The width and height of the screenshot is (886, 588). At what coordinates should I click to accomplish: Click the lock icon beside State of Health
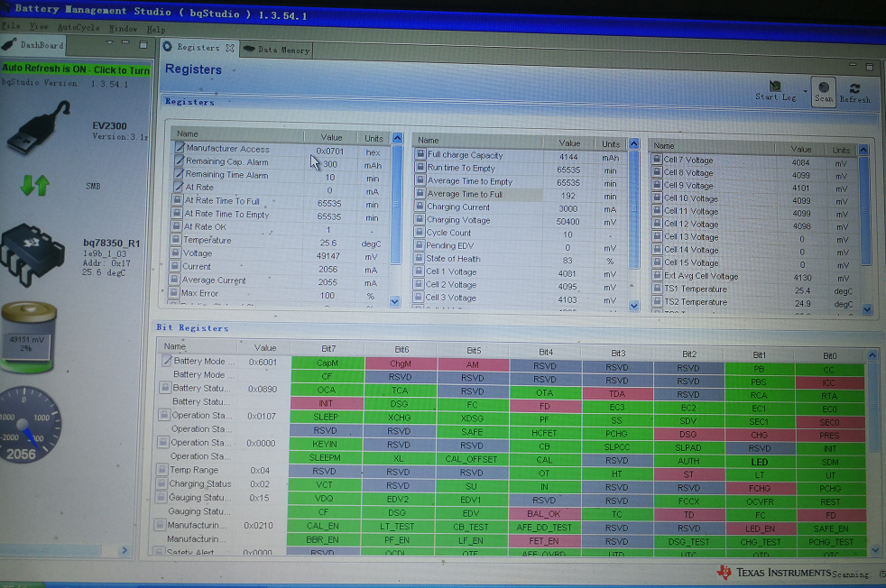tap(419, 258)
